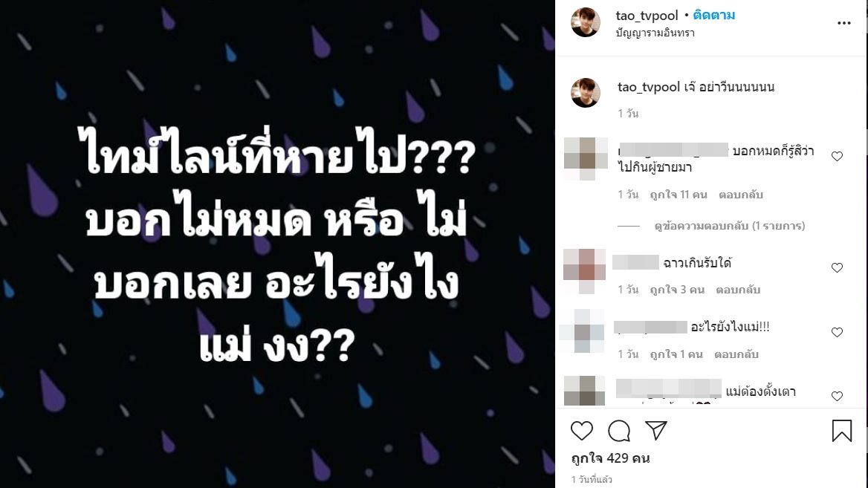
Task: Reply to the ฉาวเกินรับใด้ comment
Action: point(738,290)
